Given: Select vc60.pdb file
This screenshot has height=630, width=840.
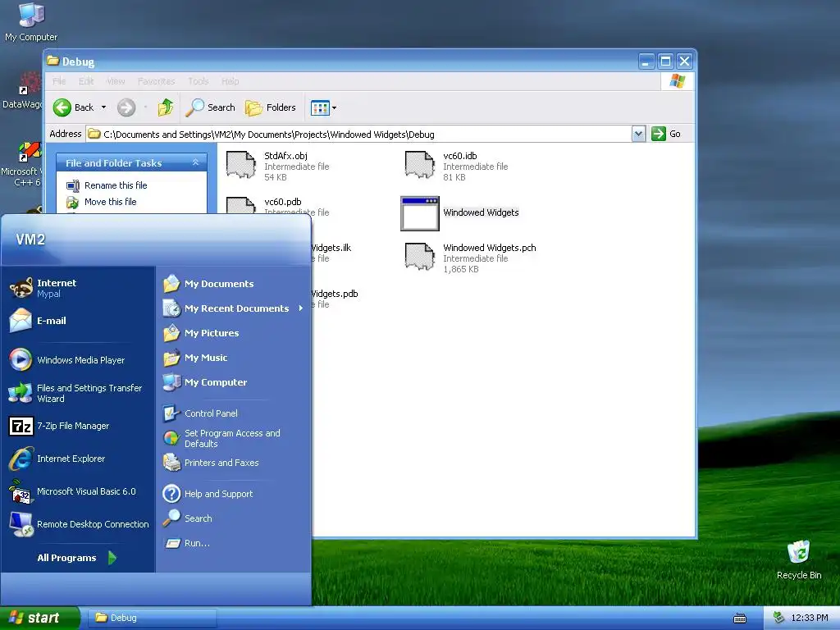Looking at the screenshot, I should point(279,206).
